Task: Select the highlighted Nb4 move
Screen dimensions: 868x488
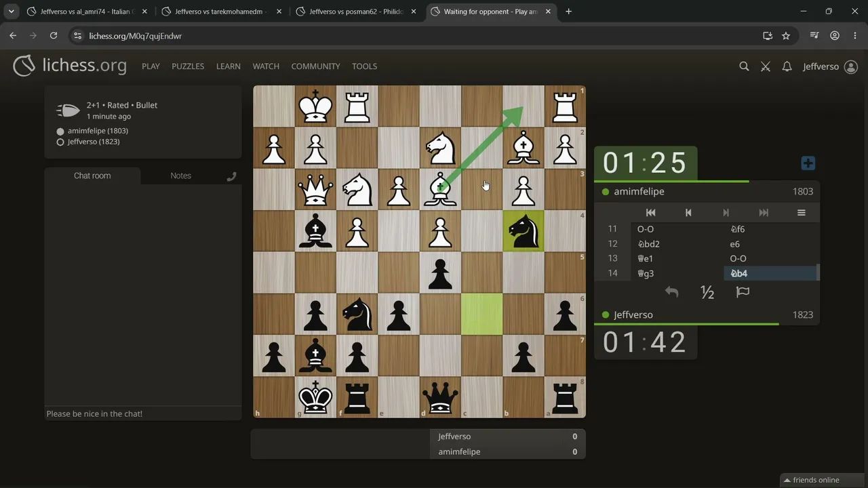Action: (x=771, y=273)
